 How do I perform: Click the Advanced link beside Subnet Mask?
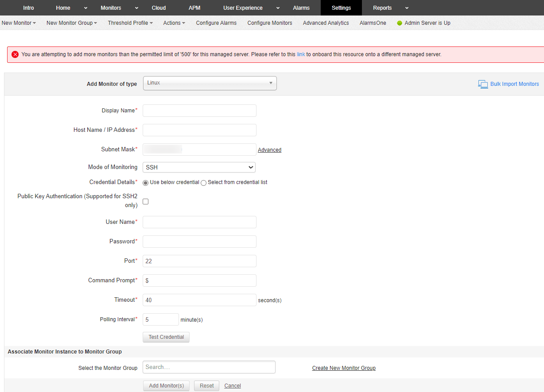(x=269, y=150)
